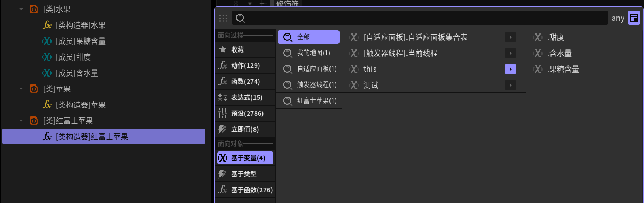Choose the 测试 variable entry
Viewport: 644px width, 203px height.
pyautogui.click(x=434, y=86)
